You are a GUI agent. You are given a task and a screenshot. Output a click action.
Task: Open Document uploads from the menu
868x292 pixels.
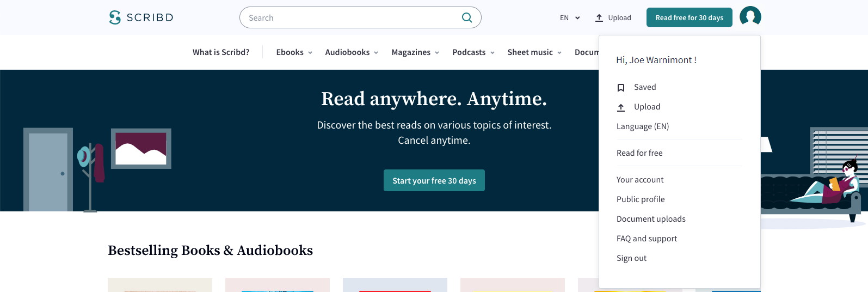pos(651,219)
